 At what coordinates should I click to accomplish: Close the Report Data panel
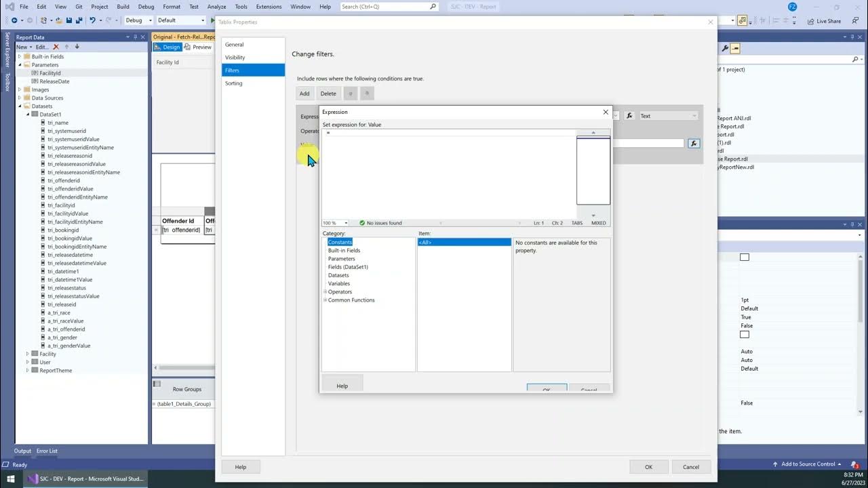pos(142,37)
